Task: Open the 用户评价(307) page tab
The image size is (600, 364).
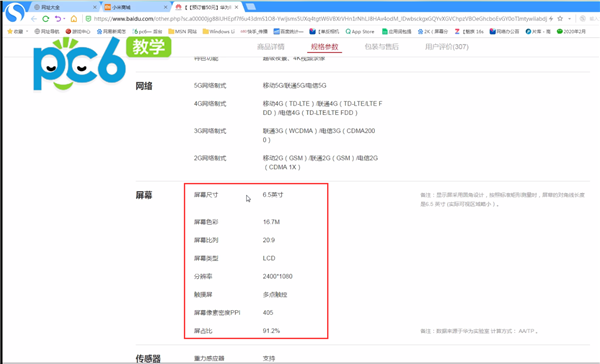Action: pyautogui.click(x=447, y=47)
